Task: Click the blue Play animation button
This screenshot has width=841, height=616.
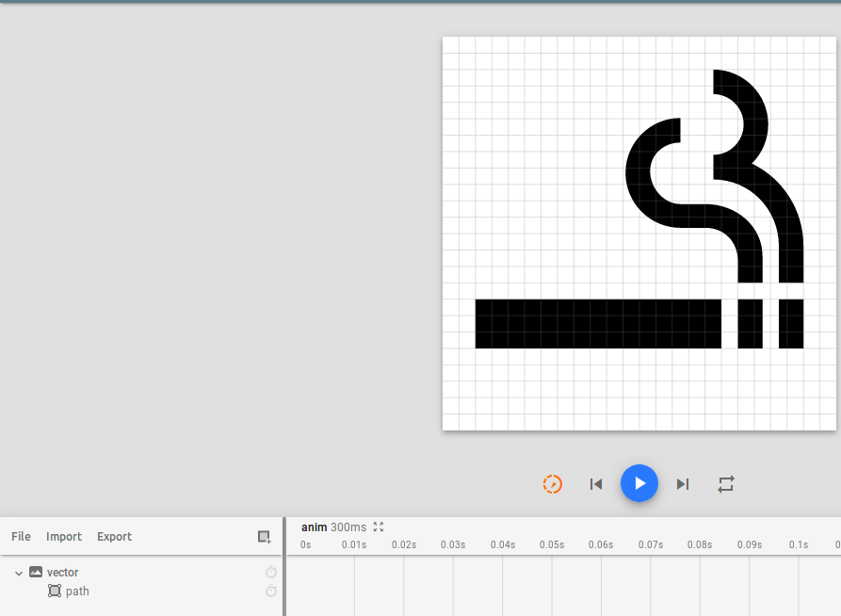Action: click(639, 483)
